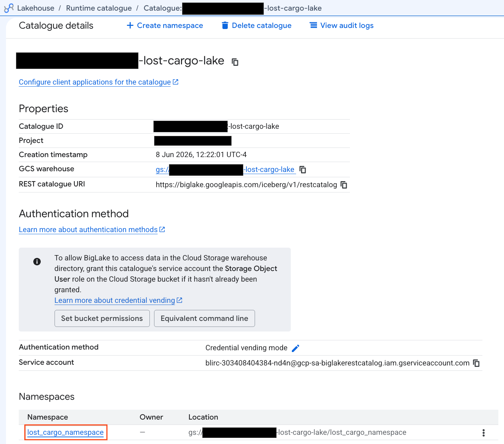Click the Catalogue details page heading
The width and height of the screenshot is (504, 444).
56,25
